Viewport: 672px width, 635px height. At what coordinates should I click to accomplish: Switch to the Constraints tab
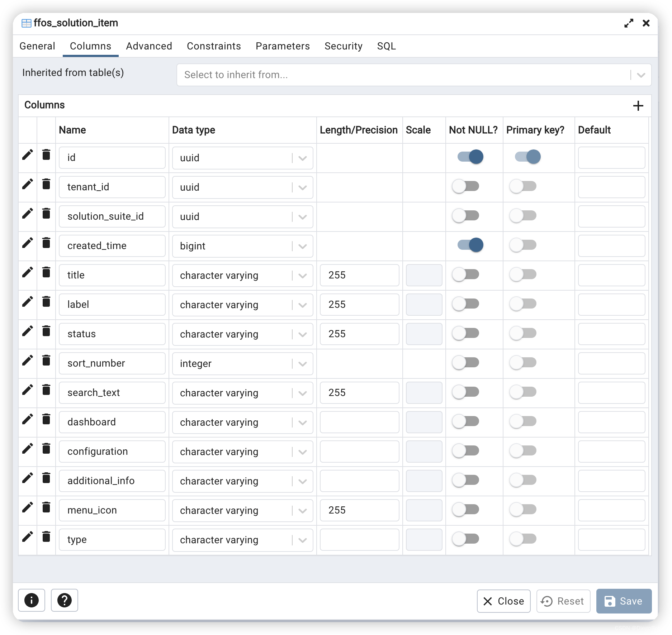[214, 46]
